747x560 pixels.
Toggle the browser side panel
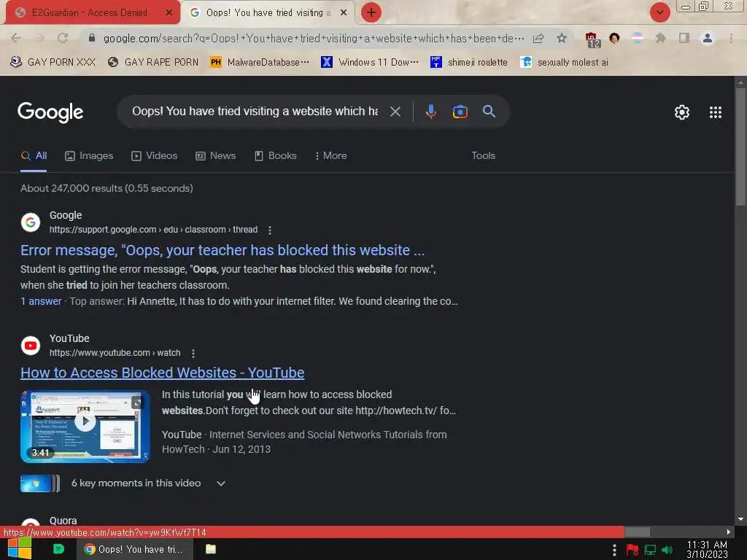(x=684, y=38)
